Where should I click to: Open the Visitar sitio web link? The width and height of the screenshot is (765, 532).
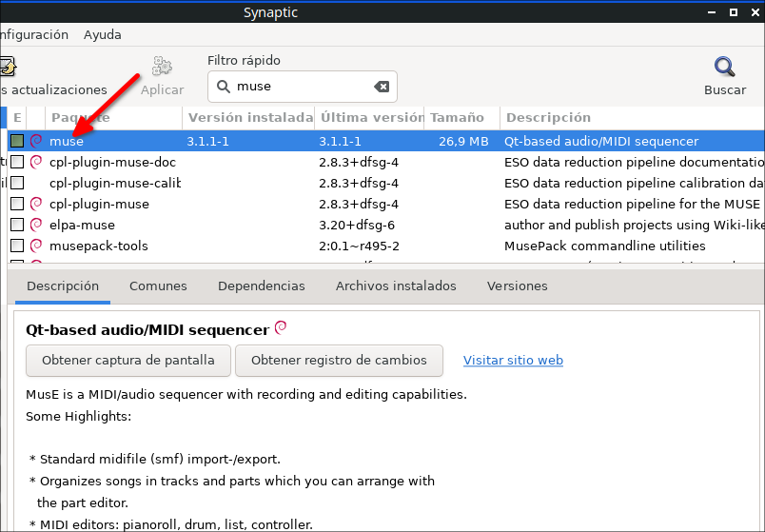pos(513,360)
